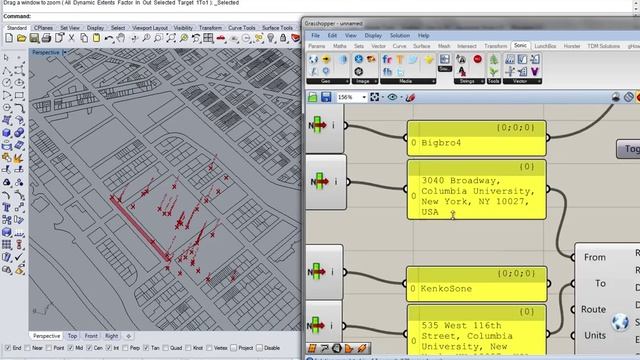
Task: Toggle the Project osnap checkbox
Action: tap(233, 348)
